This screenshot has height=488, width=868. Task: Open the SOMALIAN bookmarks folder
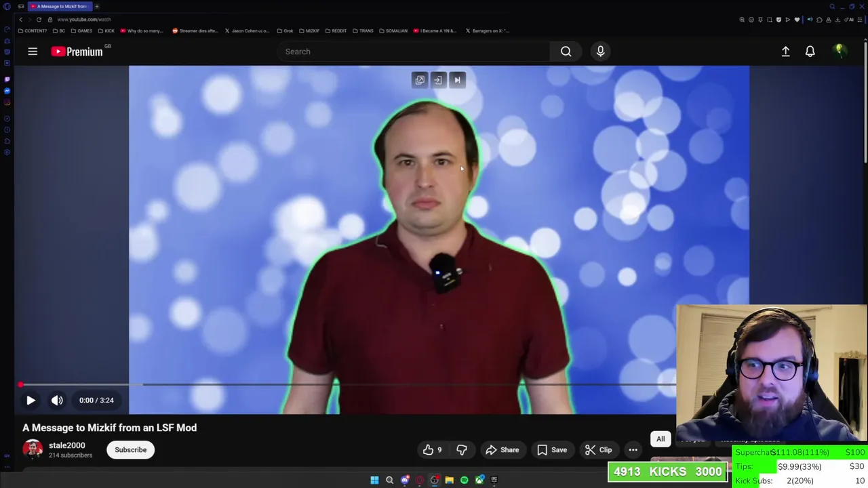click(393, 30)
